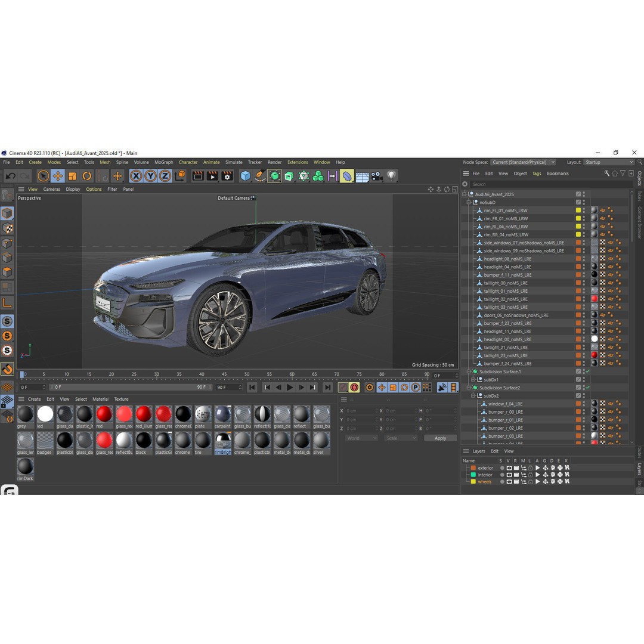Switch to Model mode in left sidebar
The image size is (644, 644).
7,213
